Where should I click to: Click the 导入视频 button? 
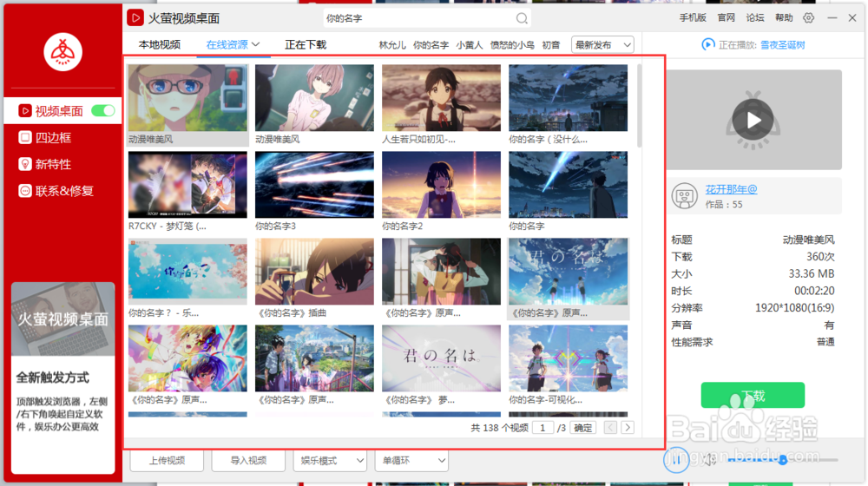tap(248, 461)
